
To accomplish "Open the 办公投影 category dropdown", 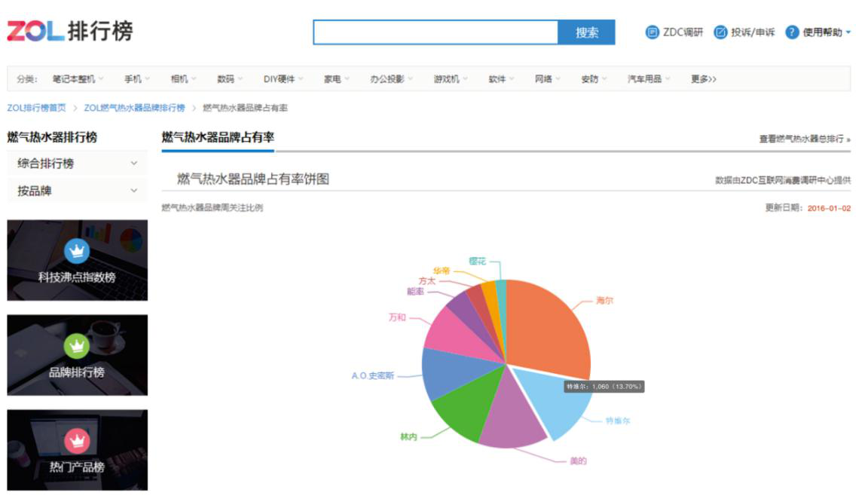I will coord(392,79).
